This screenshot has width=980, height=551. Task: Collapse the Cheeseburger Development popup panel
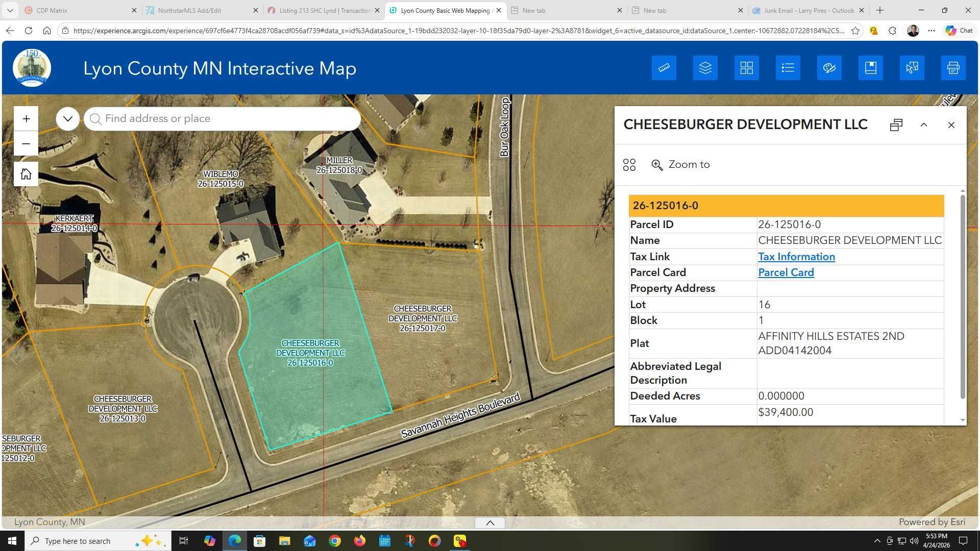pos(923,125)
